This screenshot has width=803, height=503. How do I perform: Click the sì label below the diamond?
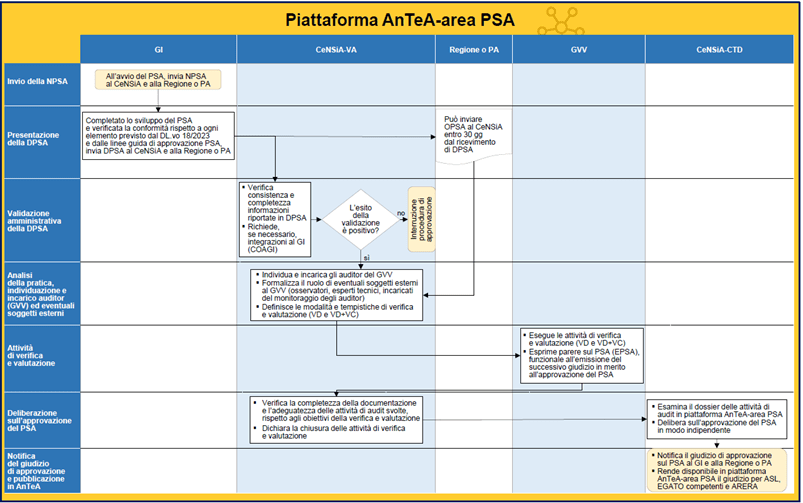(x=366, y=258)
